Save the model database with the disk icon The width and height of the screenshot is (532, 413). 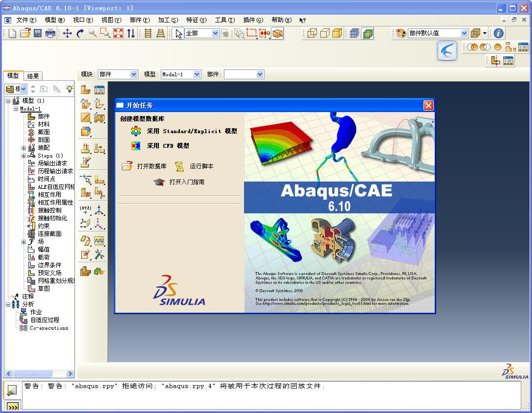(38, 33)
